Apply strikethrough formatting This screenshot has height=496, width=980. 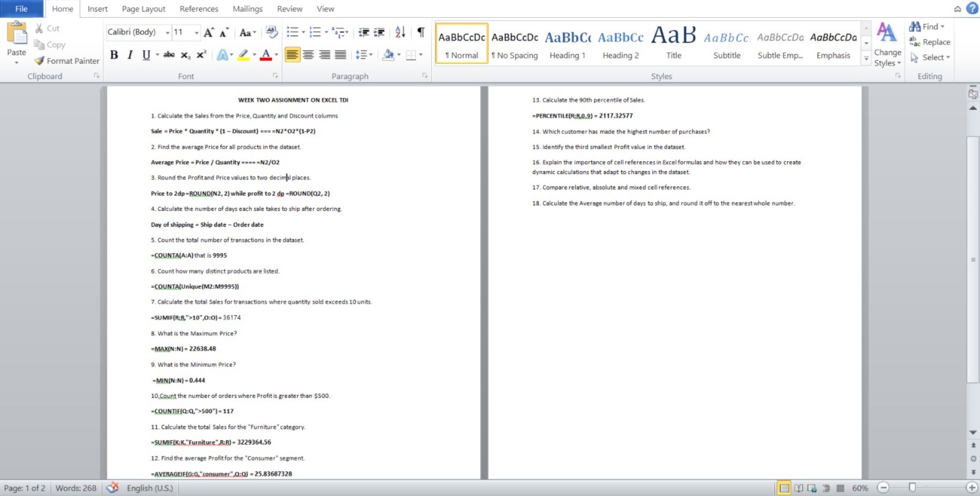[169, 55]
